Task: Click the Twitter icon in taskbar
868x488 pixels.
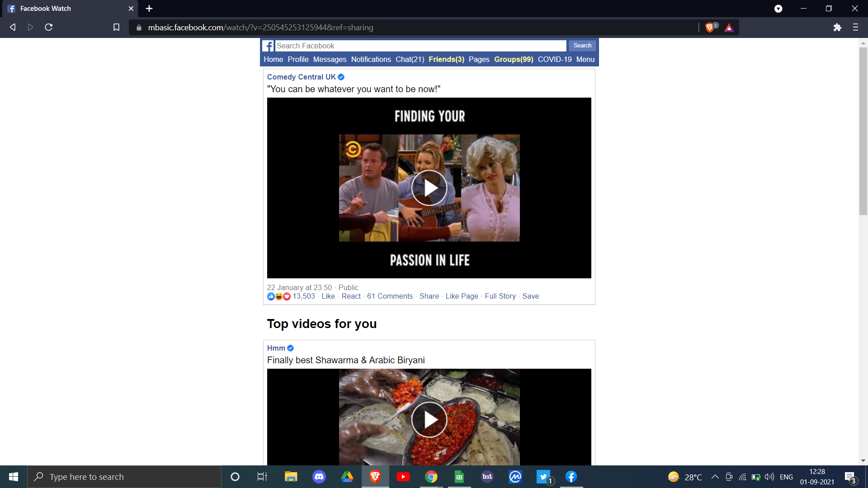Action: [542, 477]
